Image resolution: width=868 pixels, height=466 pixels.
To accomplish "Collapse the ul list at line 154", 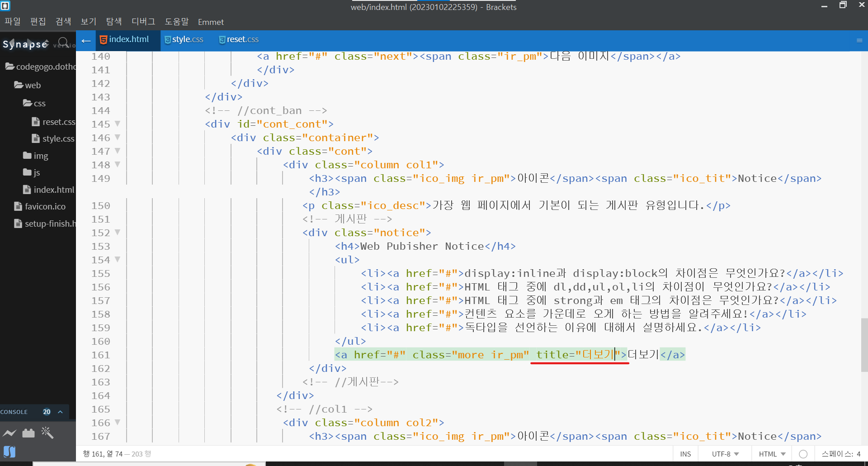I will [x=118, y=259].
